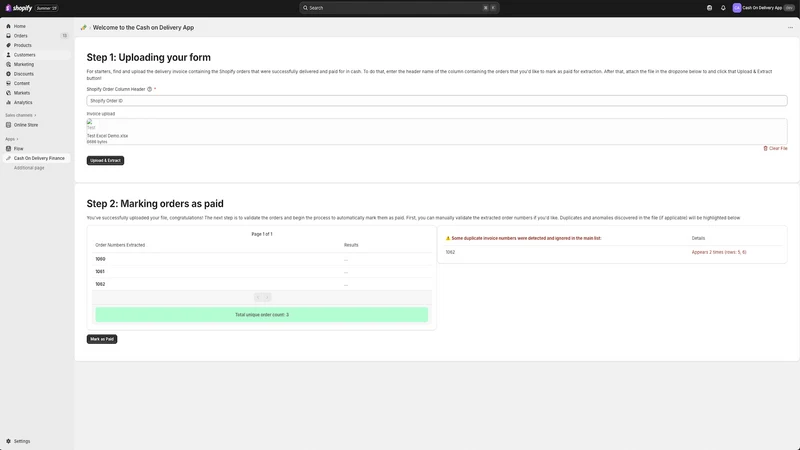Click the Content sidebar icon
This screenshot has height=450, width=800.
pyautogui.click(x=8, y=83)
